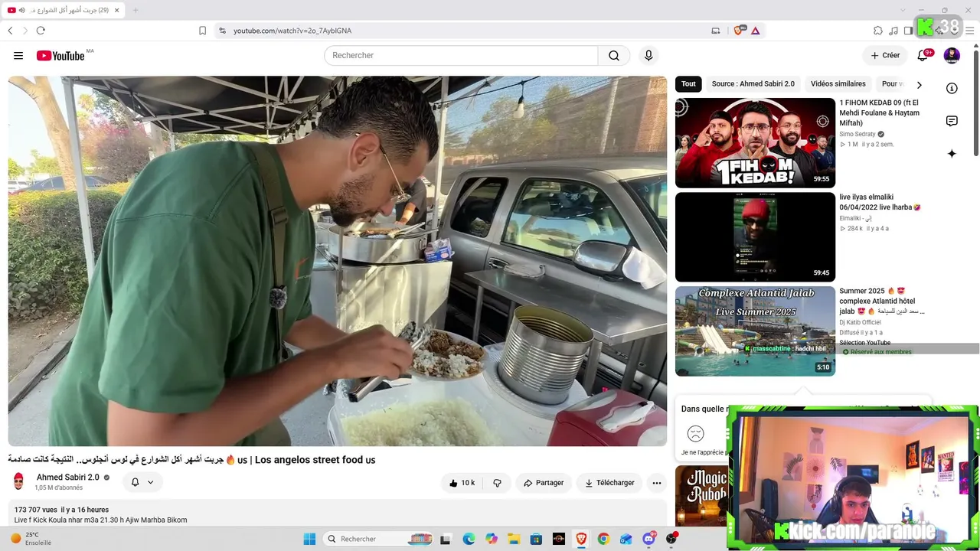The height and width of the screenshot is (551, 980).
Task: Open the 1 FIHOM KEDAB 09 thumbnail
Action: pyautogui.click(x=755, y=142)
